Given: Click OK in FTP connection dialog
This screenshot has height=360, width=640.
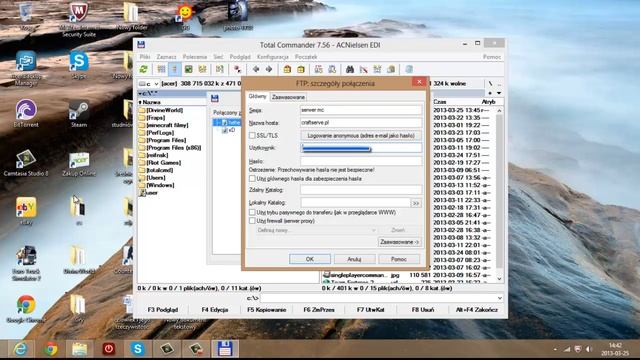Looking at the screenshot, I should click(310, 259).
